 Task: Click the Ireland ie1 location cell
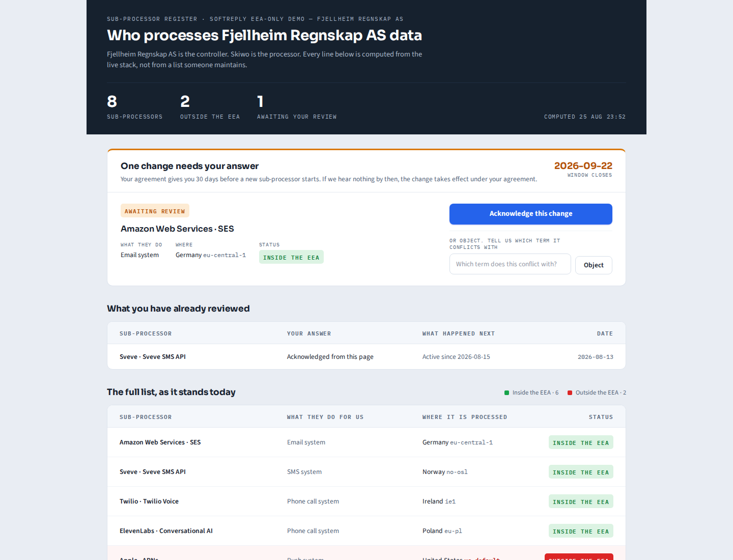coord(439,501)
